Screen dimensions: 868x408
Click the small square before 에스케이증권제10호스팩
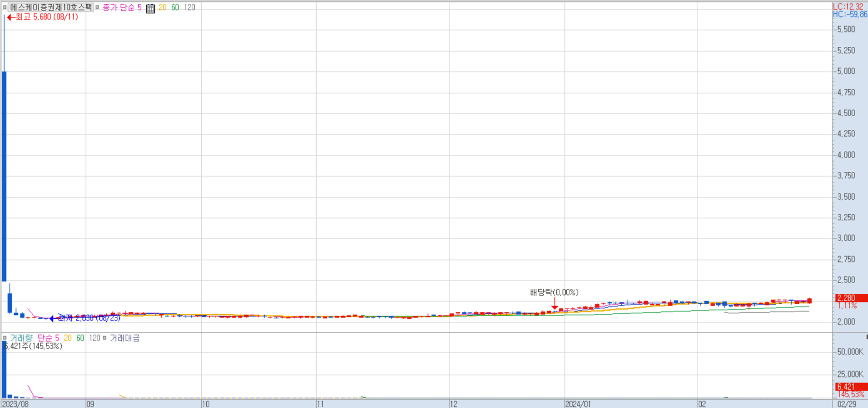(x=4, y=7)
